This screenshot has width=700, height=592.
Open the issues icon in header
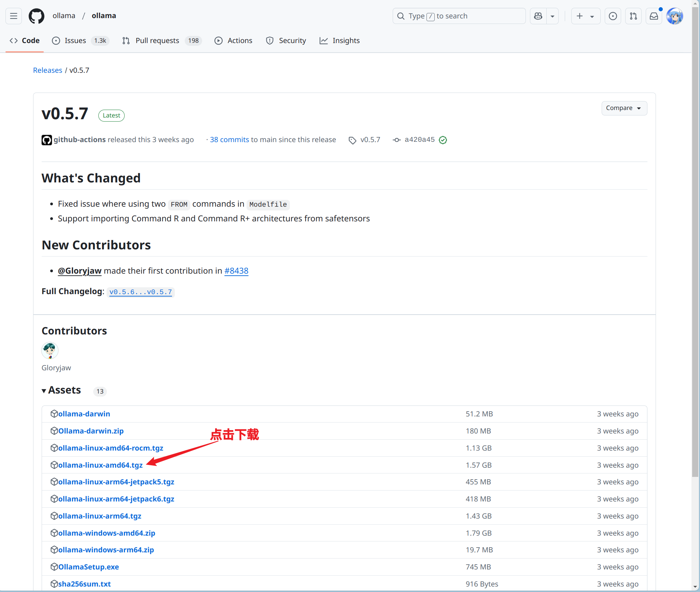[613, 16]
